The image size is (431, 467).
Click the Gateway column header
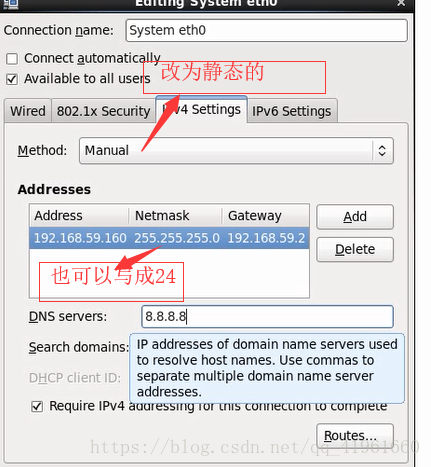point(266,216)
